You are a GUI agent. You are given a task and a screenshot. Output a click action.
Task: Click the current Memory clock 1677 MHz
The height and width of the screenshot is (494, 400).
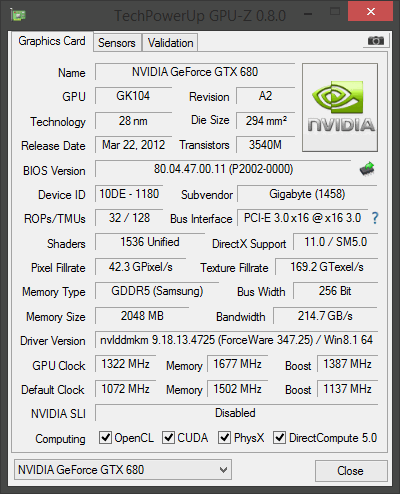[237, 364]
